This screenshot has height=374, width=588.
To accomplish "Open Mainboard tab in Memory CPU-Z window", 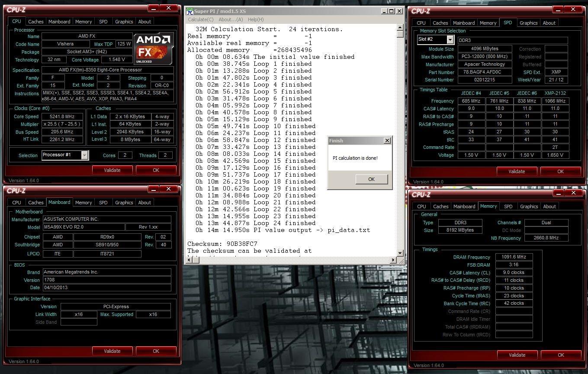I will [x=464, y=206].
